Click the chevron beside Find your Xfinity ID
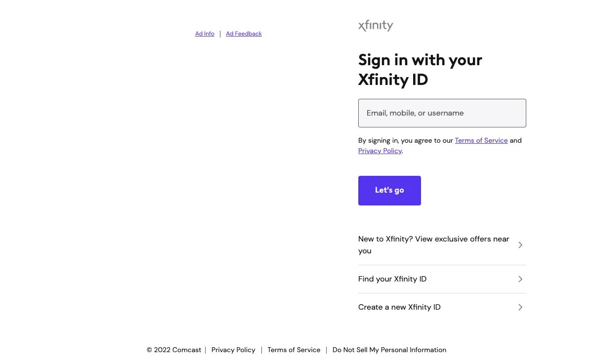593x364 pixels. (520, 279)
